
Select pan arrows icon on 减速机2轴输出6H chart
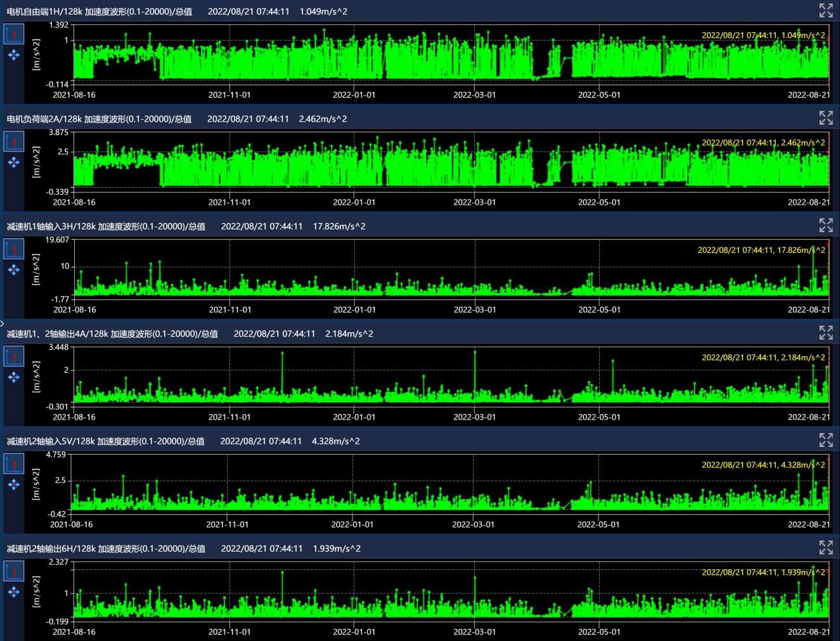[x=14, y=592]
